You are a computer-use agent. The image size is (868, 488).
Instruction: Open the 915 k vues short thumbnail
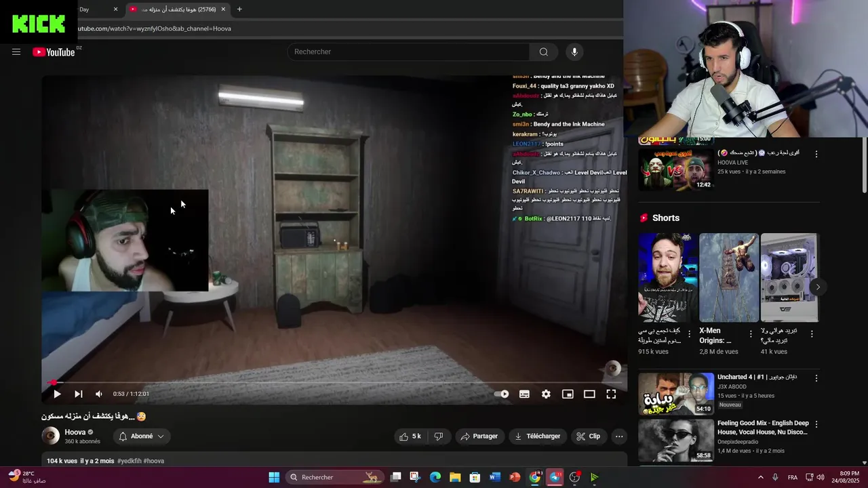click(668, 278)
